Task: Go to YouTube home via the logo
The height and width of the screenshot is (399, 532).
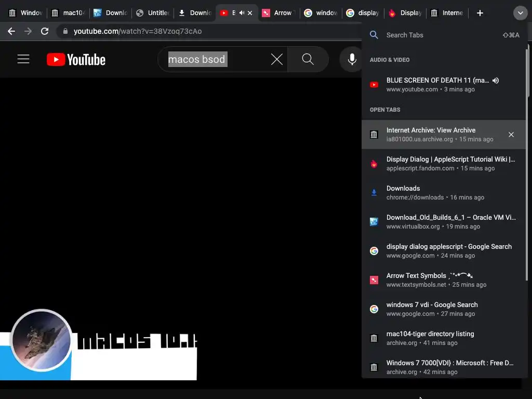Action: click(x=76, y=59)
